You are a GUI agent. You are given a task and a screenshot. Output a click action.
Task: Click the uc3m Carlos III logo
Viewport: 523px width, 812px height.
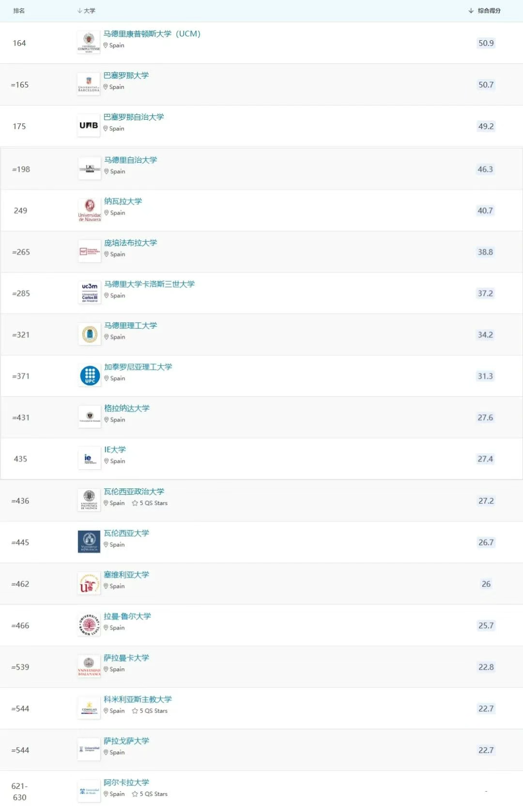90,293
